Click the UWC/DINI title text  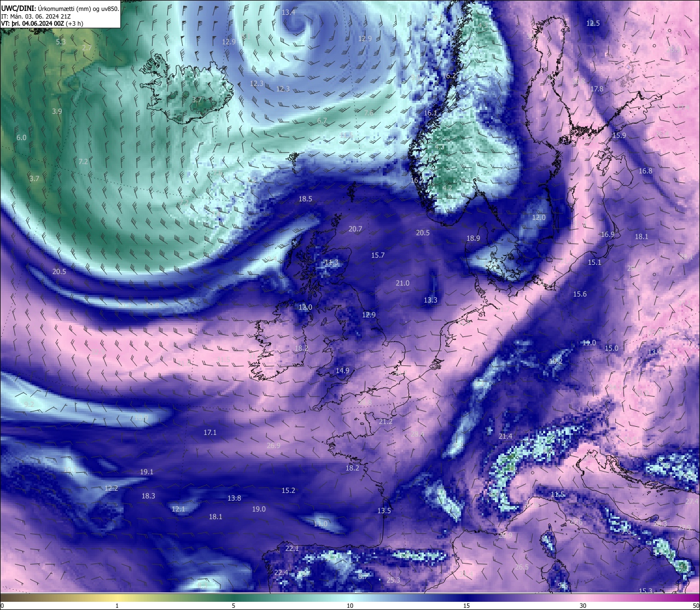click(x=60, y=9)
